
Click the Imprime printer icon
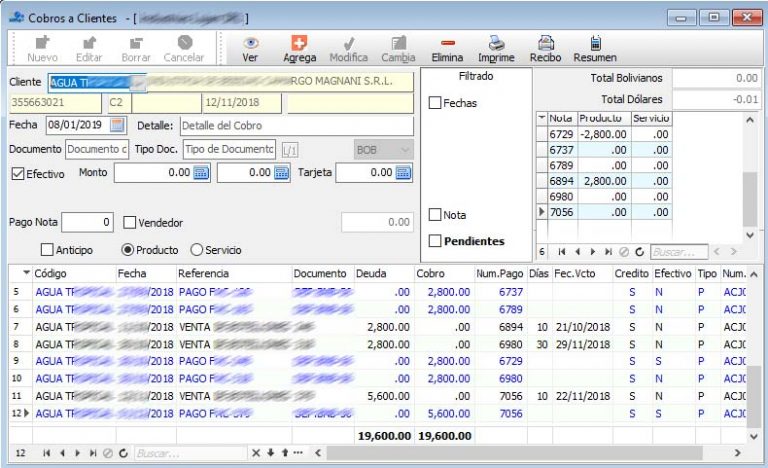click(x=496, y=43)
